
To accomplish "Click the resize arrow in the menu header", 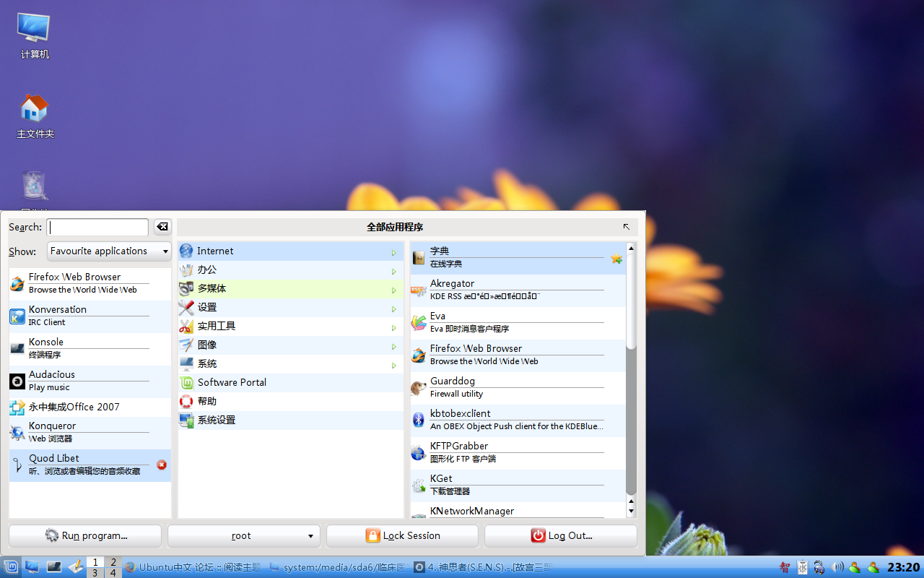I will (x=626, y=227).
